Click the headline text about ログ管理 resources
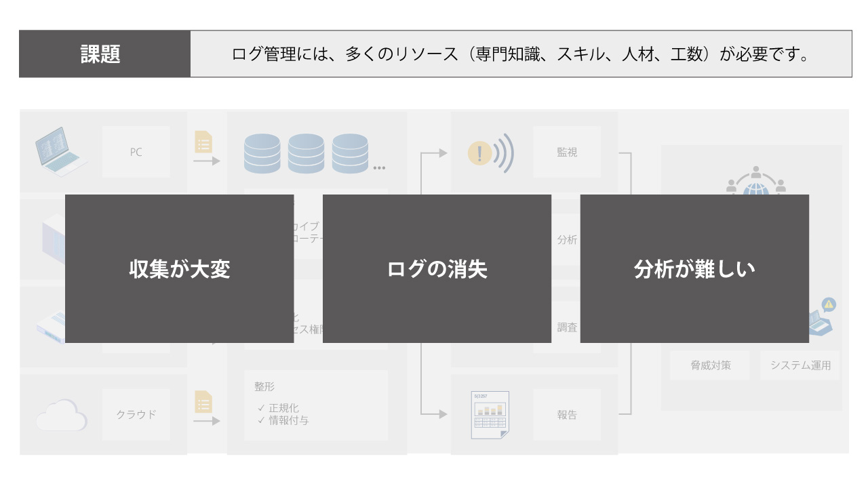The width and height of the screenshot is (868, 488). click(521, 54)
